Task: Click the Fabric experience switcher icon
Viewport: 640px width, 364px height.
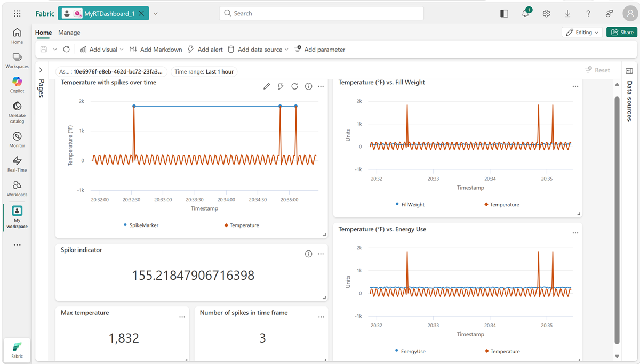Action: tap(17, 350)
